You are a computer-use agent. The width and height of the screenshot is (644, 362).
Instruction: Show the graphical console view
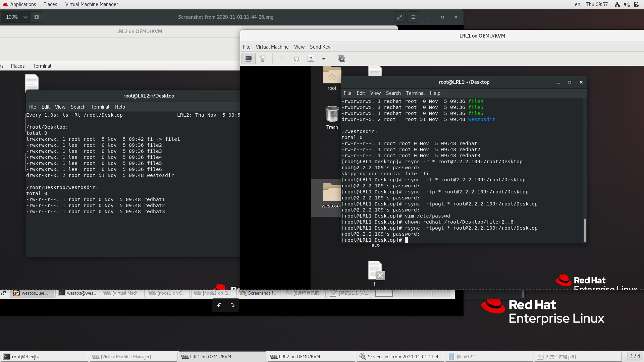tap(249, 59)
